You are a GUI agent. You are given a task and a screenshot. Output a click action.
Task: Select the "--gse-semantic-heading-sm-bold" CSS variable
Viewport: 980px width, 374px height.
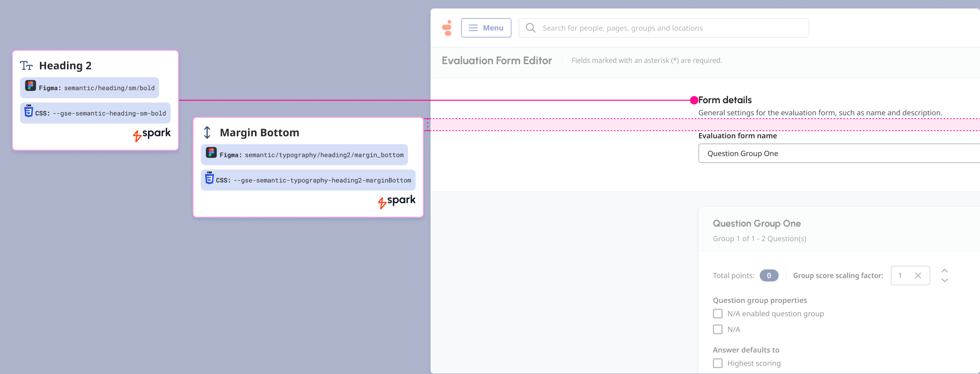(109, 113)
